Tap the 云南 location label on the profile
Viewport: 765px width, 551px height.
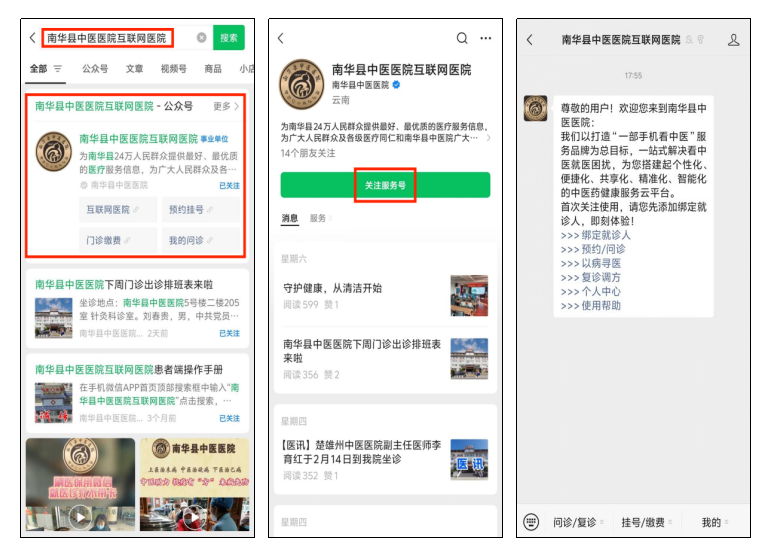pos(341,100)
